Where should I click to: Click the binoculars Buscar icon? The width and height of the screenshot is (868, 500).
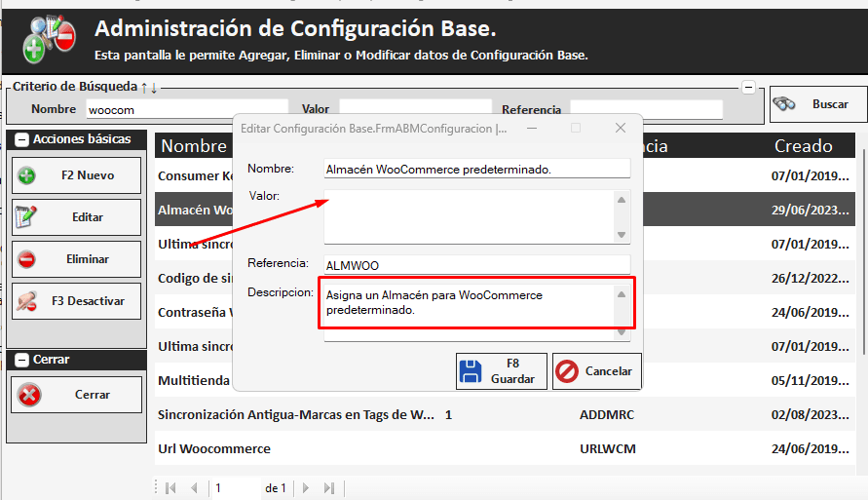click(x=786, y=104)
